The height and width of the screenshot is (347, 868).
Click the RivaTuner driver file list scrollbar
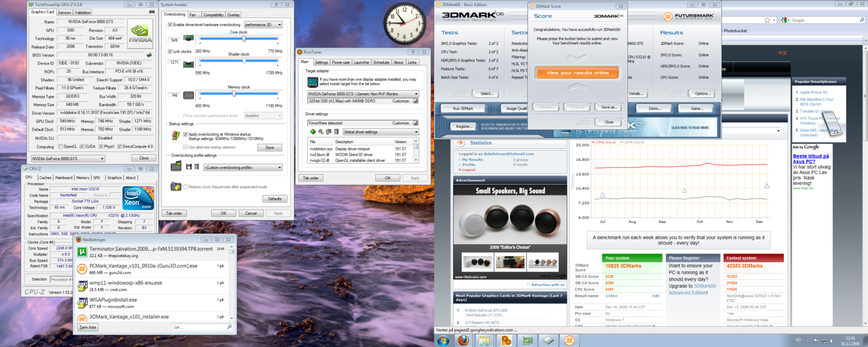tap(415, 151)
